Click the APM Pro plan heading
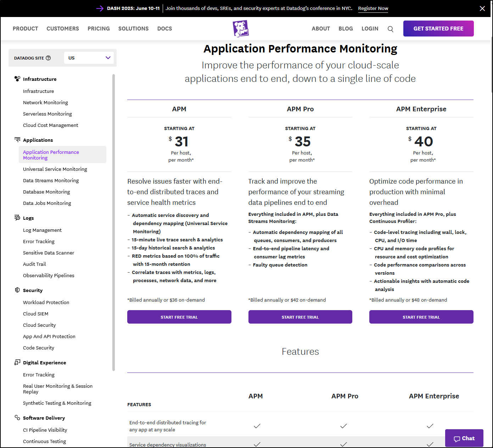This screenshot has height=448, width=493. click(300, 109)
